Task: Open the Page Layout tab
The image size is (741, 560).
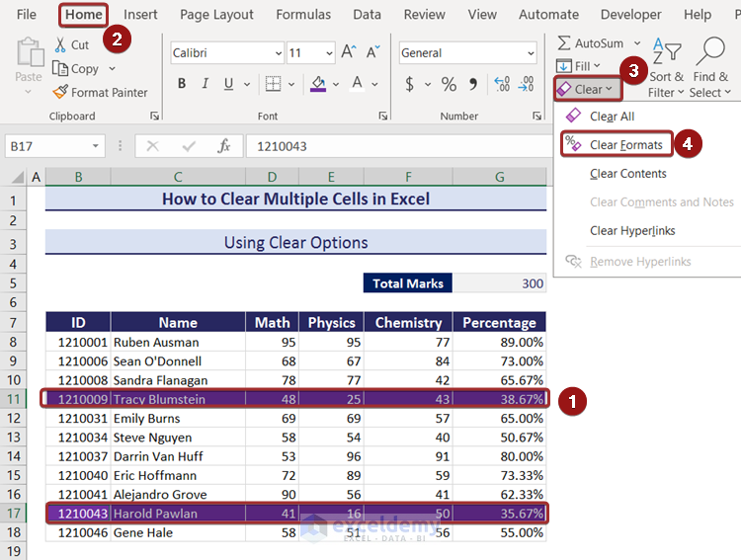Action: pos(216,15)
